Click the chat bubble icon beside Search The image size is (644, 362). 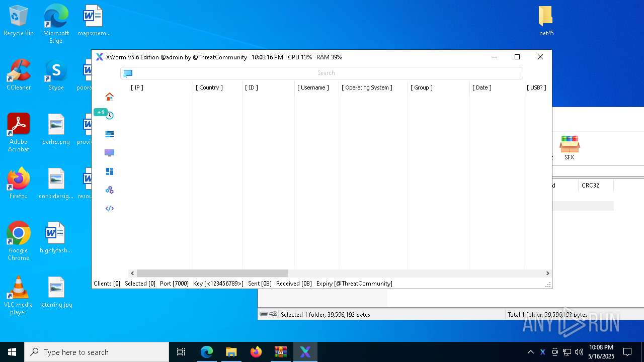(x=128, y=73)
